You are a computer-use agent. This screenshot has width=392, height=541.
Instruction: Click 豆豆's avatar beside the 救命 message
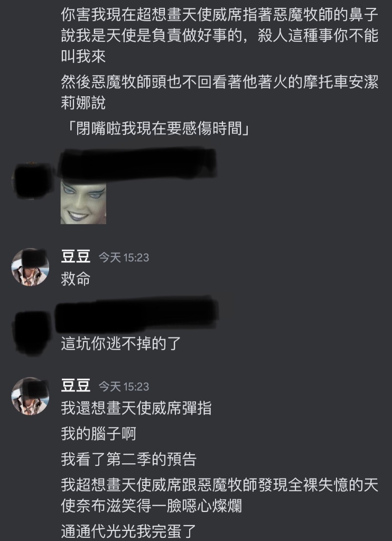(x=30, y=267)
